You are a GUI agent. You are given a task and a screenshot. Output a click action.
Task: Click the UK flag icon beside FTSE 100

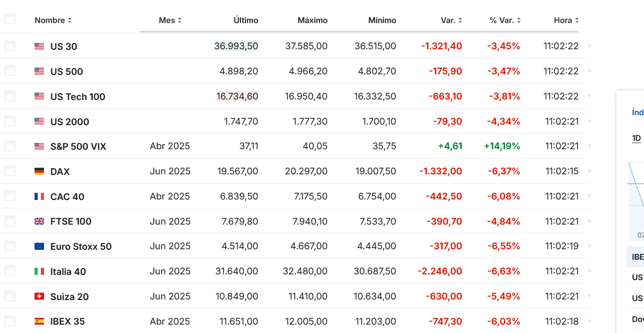pyautogui.click(x=39, y=221)
